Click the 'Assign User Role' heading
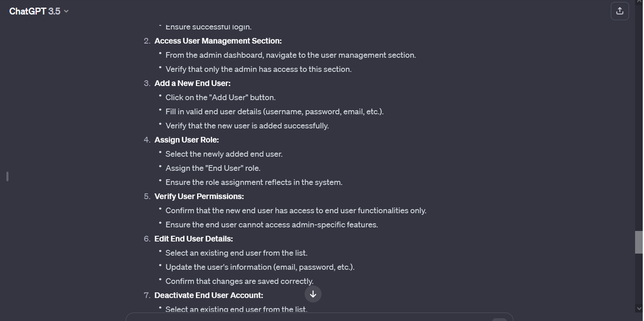This screenshot has height=321, width=644. click(186, 140)
